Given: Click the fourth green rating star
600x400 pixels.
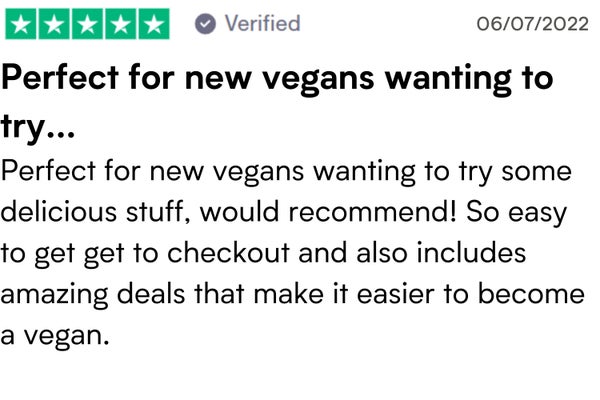Looking at the screenshot, I should point(121,24).
